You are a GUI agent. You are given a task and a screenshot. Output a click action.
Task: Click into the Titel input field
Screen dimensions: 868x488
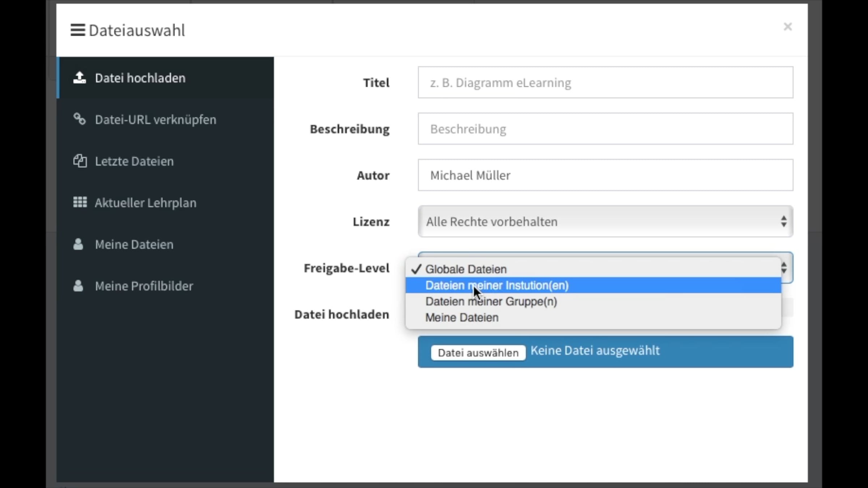pos(605,82)
